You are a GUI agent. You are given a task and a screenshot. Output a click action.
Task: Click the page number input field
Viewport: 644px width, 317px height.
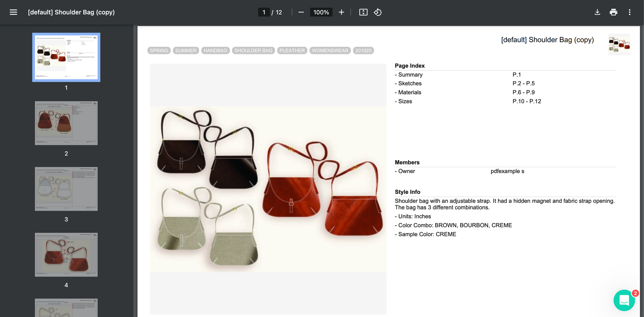tap(264, 12)
